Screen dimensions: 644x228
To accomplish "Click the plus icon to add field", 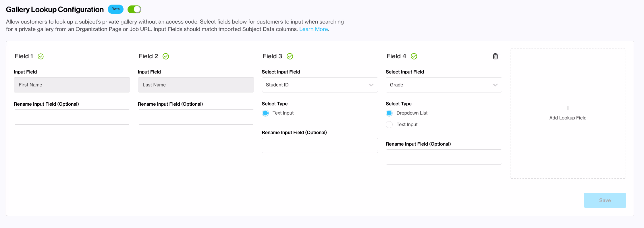I will coord(568,108).
